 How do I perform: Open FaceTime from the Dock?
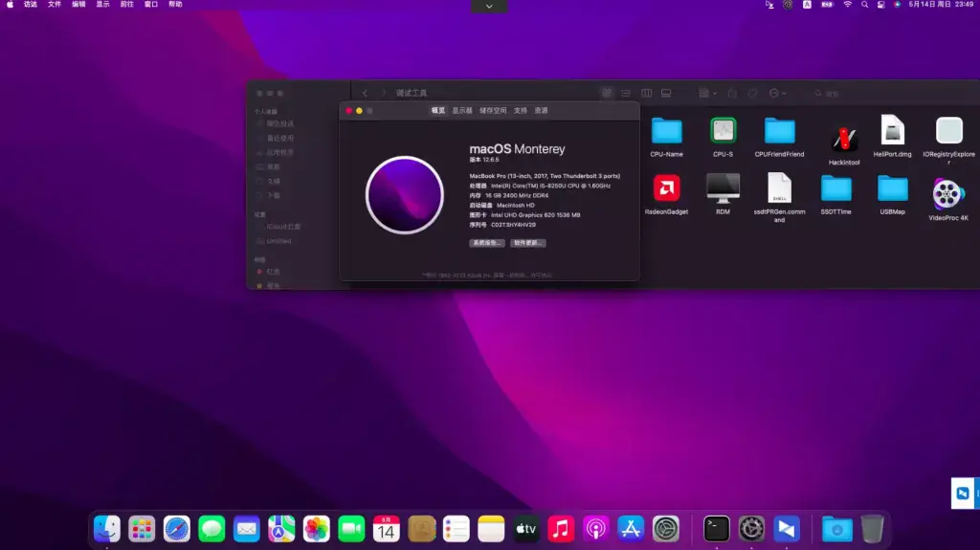pyautogui.click(x=351, y=529)
